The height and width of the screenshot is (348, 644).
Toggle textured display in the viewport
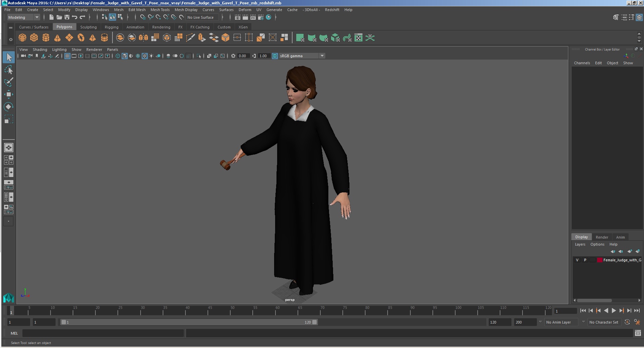[x=145, y=56]
